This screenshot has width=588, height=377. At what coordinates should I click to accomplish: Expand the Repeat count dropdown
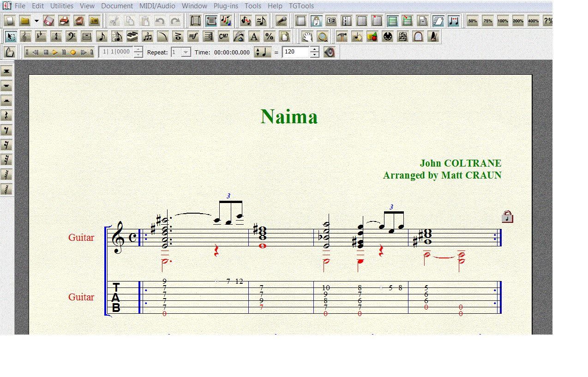[x=186, y=52]
